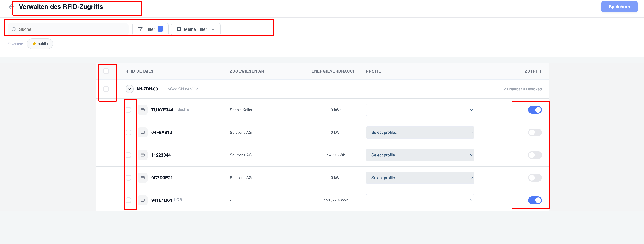This screenshot has width=644, height=244.
Task: Click the card icon beside 9C7D3E21
Action: [143, 178]
